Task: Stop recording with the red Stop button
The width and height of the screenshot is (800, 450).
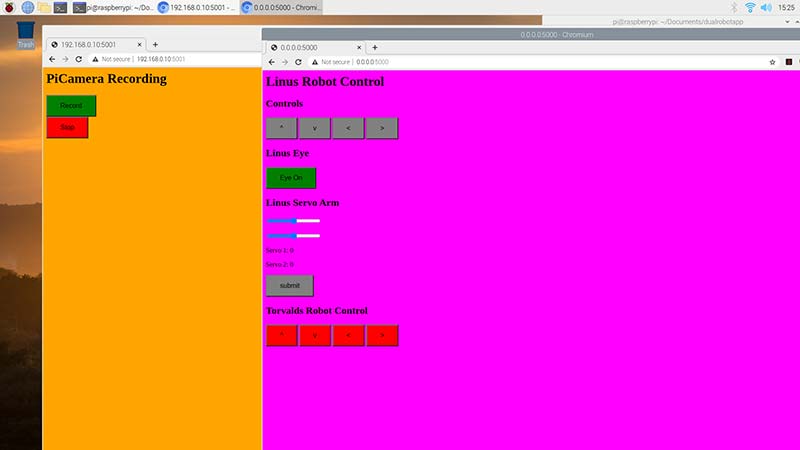Action: click(67, 127)
